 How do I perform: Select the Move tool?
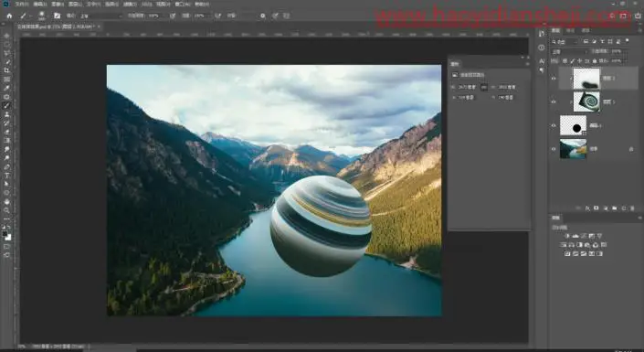[x=6, y=36]
